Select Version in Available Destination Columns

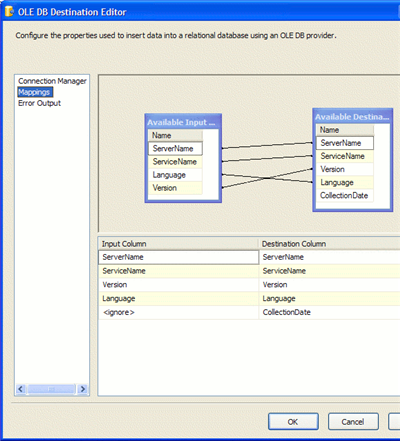(345, 169)
